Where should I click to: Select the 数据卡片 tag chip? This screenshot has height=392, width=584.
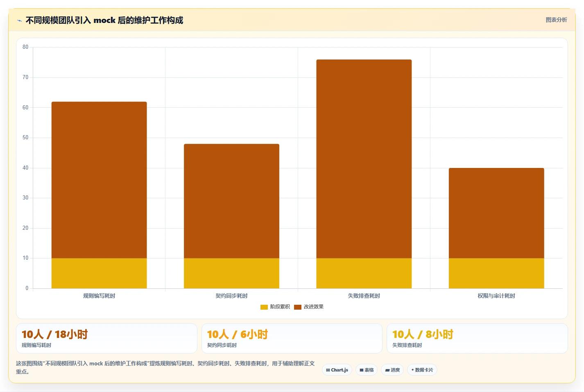tap(422, 370)
